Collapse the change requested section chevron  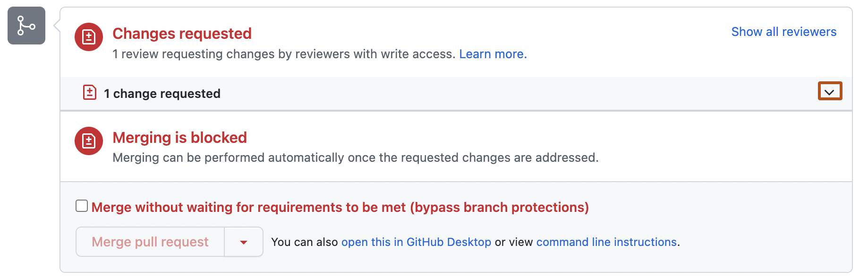[830, 91]
